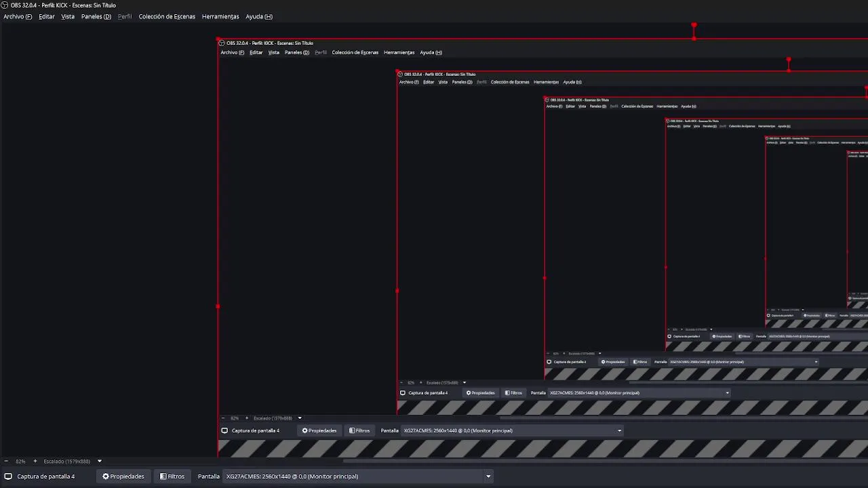Viewport: 868px width, 488px height.
Task: Zoom out the preview with the minus icon
Action: pyautogui.click(x=6, y=462)
